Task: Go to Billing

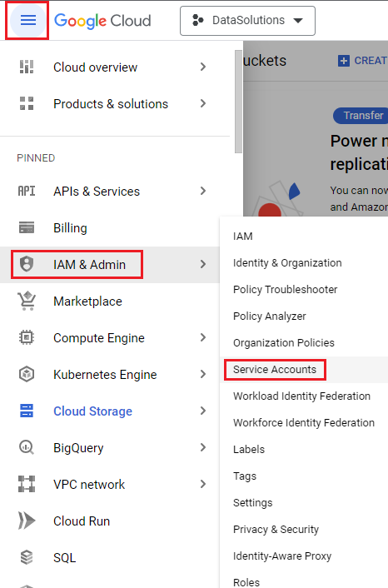Action: (x=70, y=228)
